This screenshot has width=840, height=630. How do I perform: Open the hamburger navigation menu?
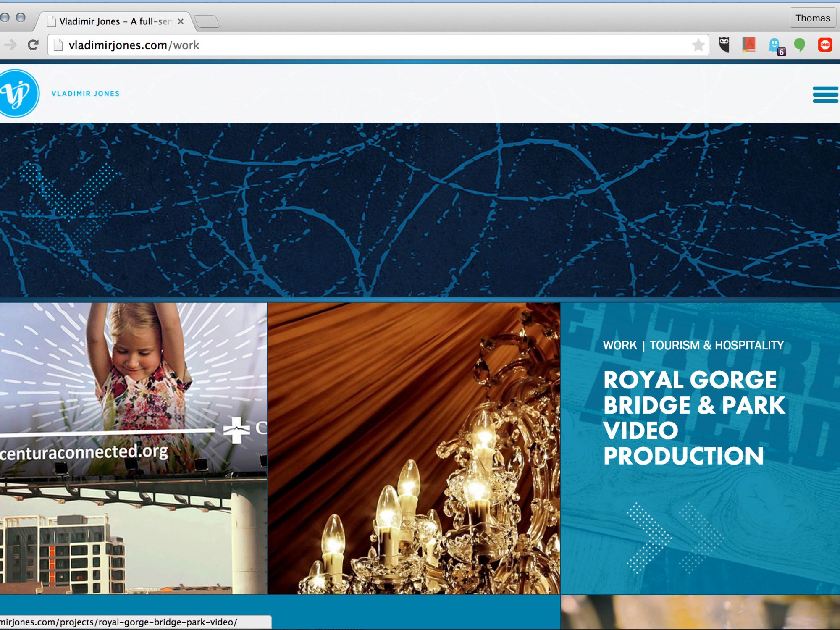[x=825, y=94]
